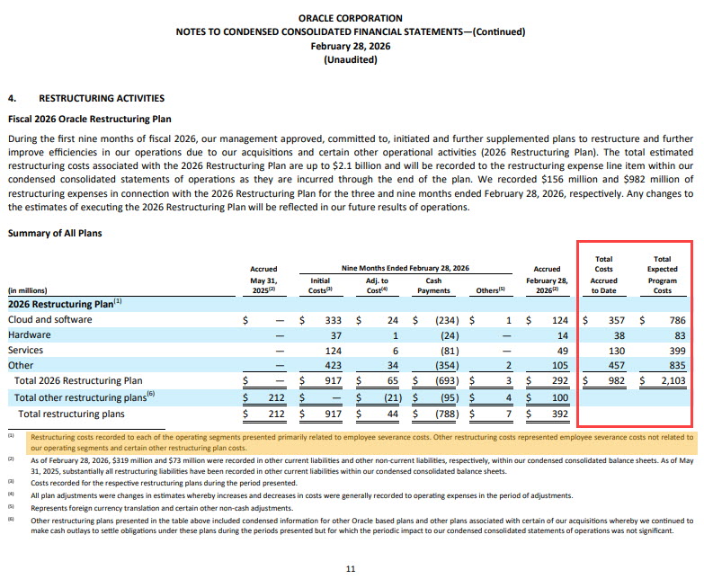The image size is (704, 588).
Task: Click the ORACLE CORPORATION title heading
Action: tap(351, 18)
